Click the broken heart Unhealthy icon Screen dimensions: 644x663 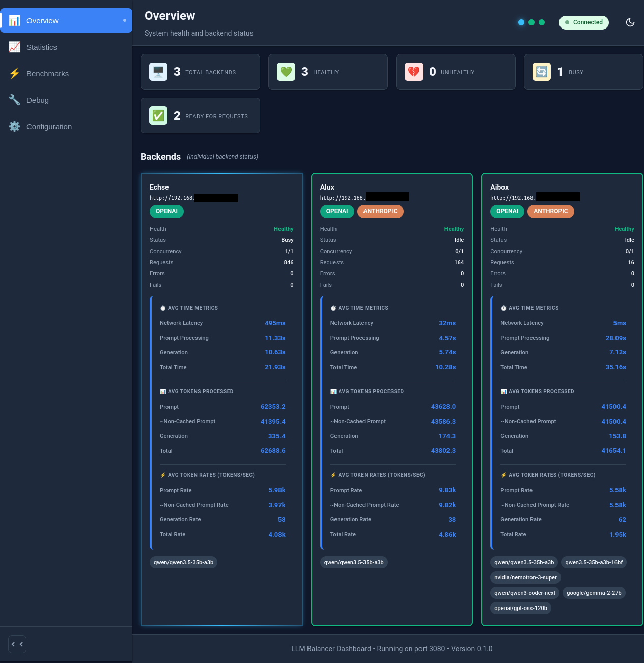pyautogui.click(x=414, y=72)
